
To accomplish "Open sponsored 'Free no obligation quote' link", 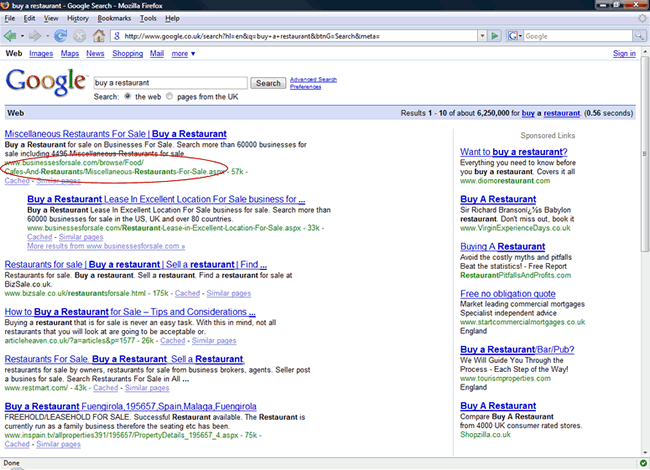I will pos(508,294).
